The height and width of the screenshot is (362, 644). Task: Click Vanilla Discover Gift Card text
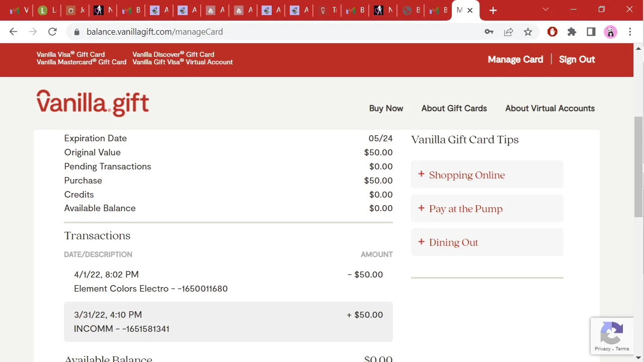173,54
